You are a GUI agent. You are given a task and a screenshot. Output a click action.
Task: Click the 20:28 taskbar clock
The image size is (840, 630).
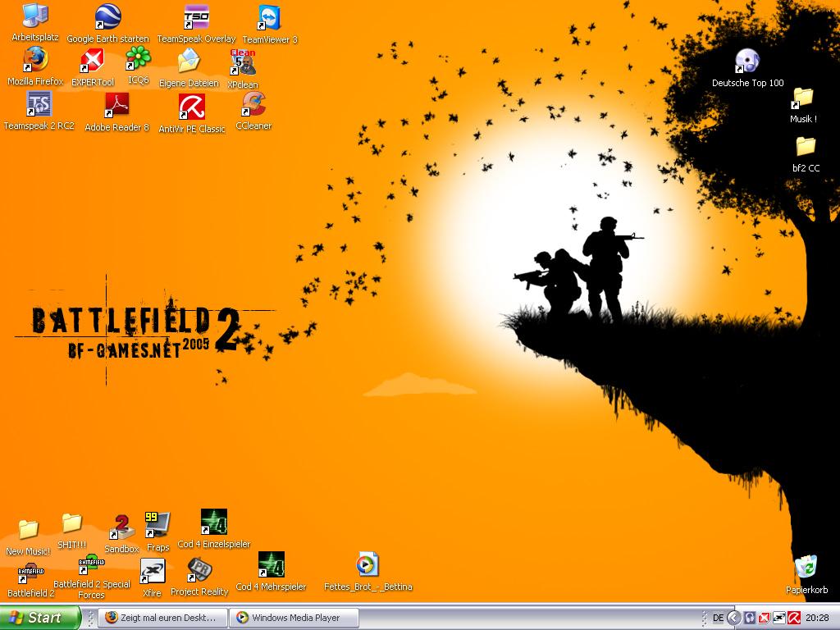(817, 619)
